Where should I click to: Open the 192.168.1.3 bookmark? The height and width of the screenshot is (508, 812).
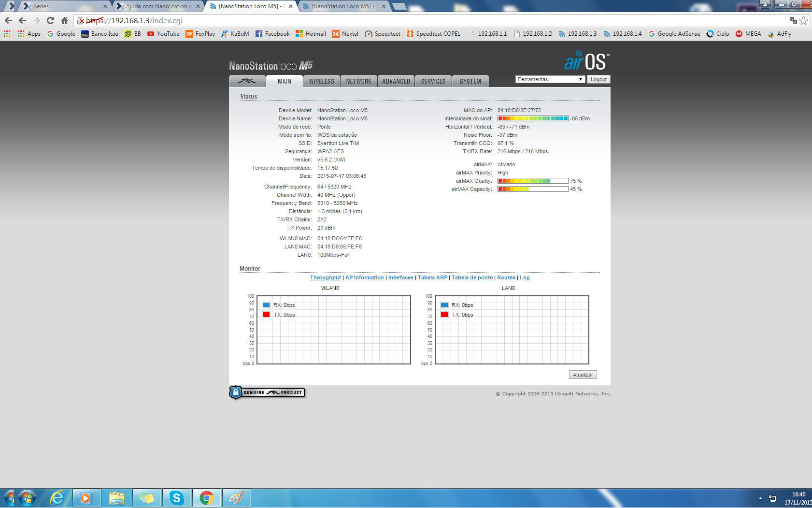click(578, 34)
